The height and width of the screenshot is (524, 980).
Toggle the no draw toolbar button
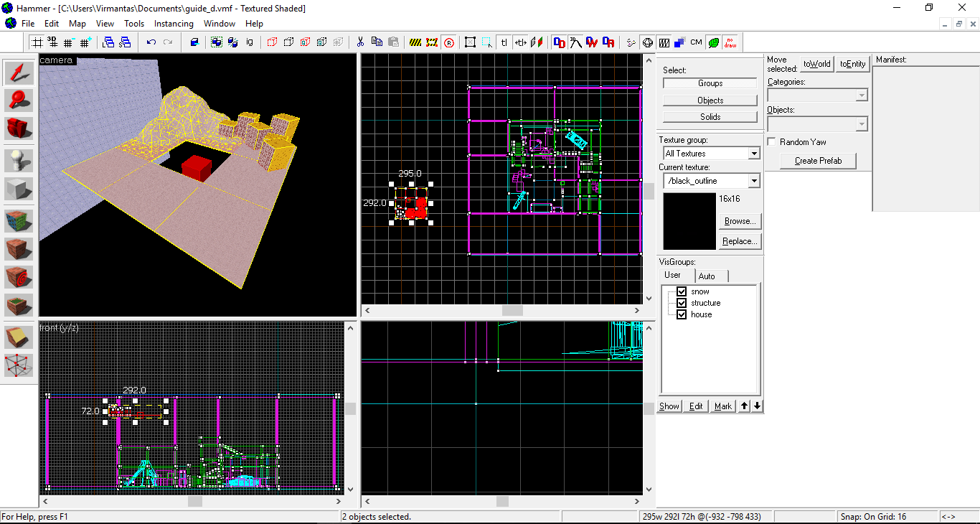(730, 42)
